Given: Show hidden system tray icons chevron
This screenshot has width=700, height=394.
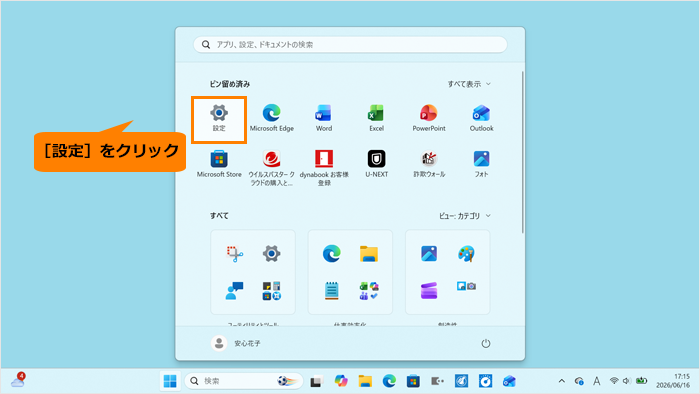Looking at the screenshot, I should click(x=562, y=381).
